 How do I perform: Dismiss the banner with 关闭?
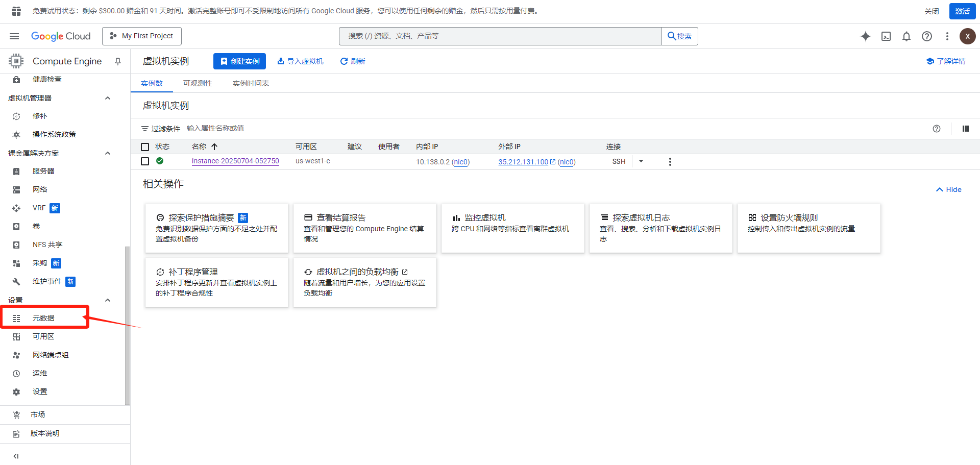932,11
